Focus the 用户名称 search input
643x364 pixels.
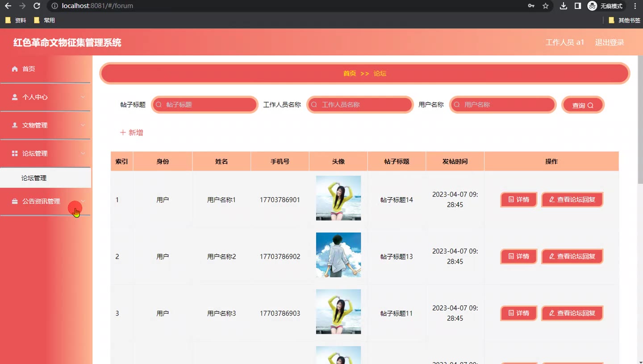tap(503, 104)
